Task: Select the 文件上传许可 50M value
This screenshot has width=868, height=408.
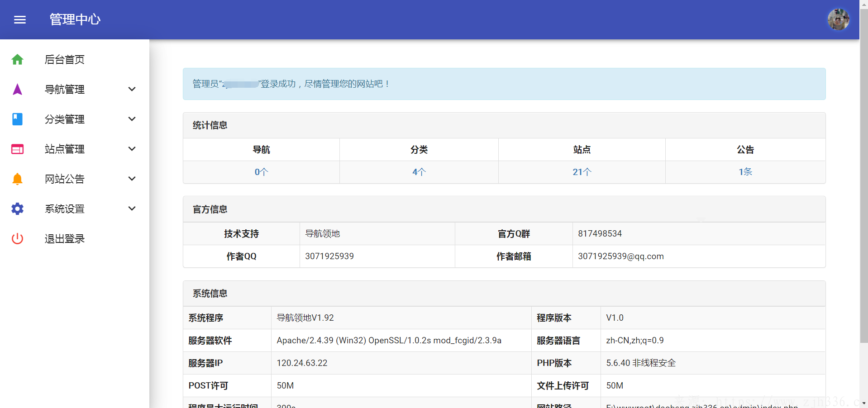Action: point(713,386)
